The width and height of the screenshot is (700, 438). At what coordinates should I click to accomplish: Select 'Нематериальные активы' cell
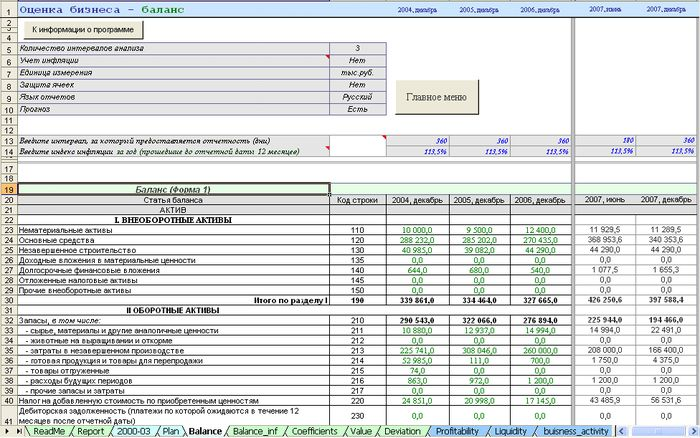tap(174, 230)
